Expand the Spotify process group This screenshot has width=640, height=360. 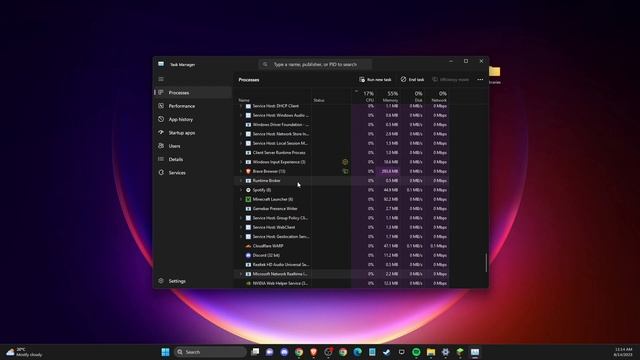241,190
